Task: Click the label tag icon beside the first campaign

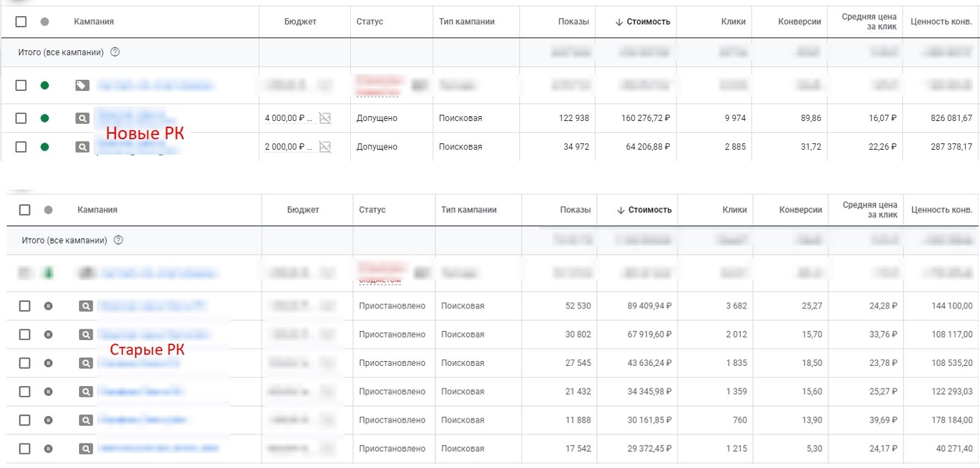Action: point(82,85)
